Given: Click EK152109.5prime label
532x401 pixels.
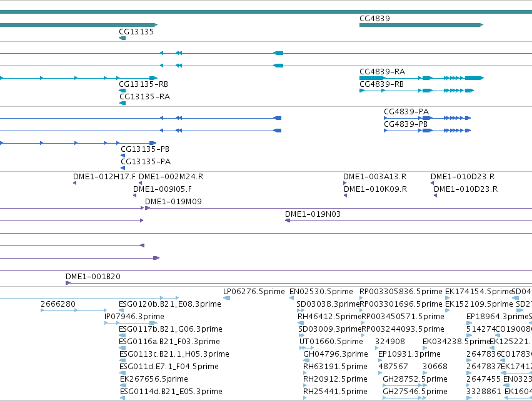Looking at the screenshot, I should pyautogui.click(x=479, y=304).
